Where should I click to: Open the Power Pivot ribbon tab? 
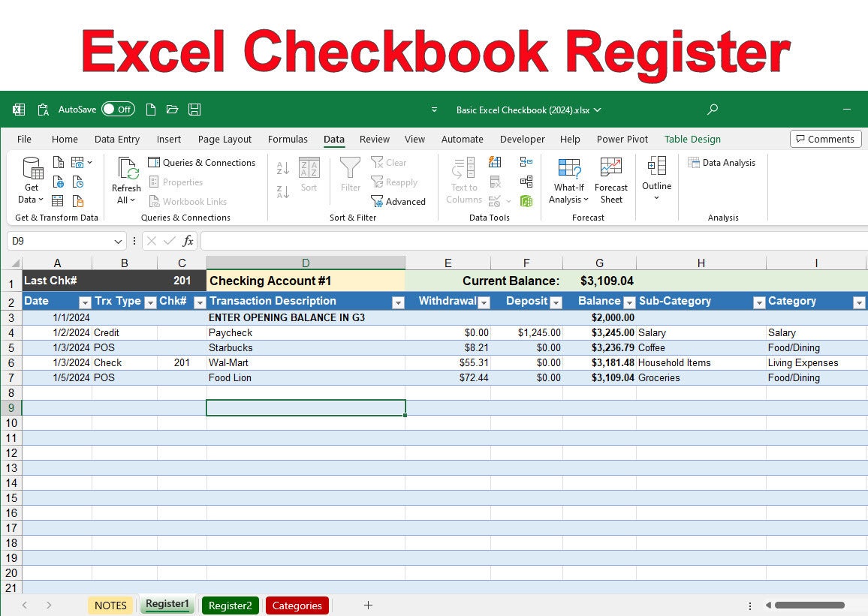pyautogui.click(x=622, y=139)
